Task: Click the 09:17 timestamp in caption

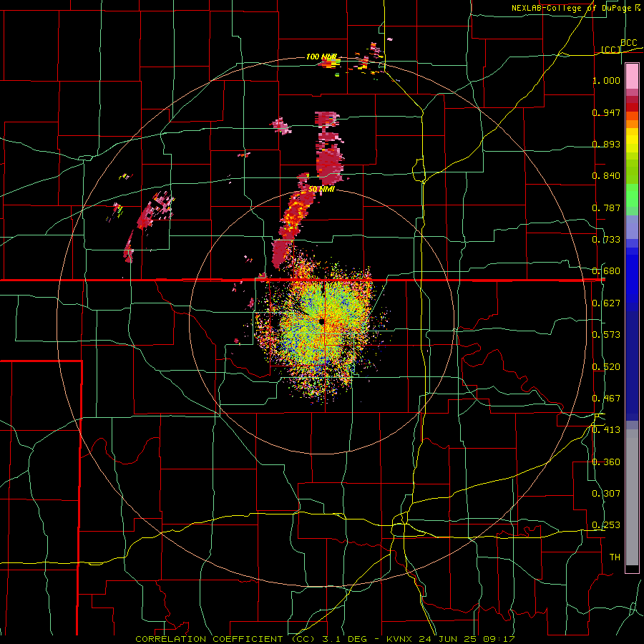Action: click(x=500, y=639)
